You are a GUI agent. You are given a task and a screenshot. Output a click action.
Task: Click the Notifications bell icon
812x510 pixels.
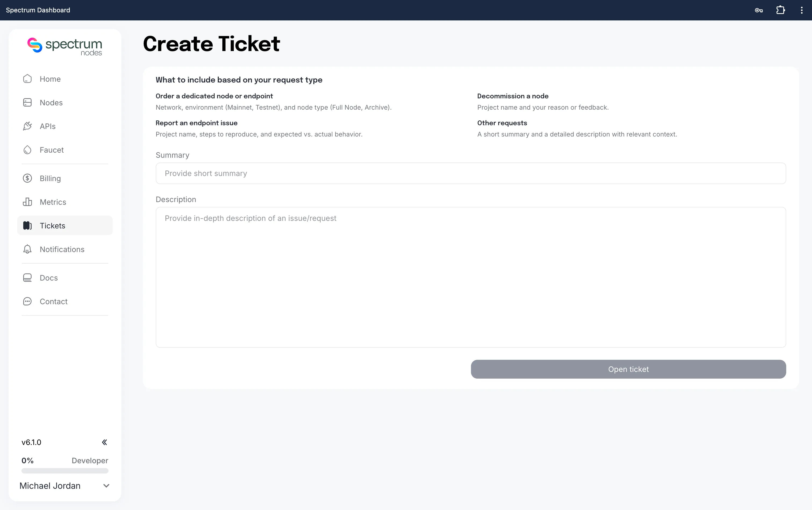coord(27,249)
